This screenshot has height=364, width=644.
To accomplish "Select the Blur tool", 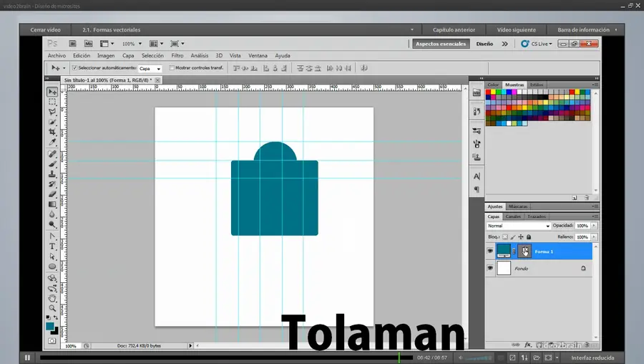I will pos(52,214).
